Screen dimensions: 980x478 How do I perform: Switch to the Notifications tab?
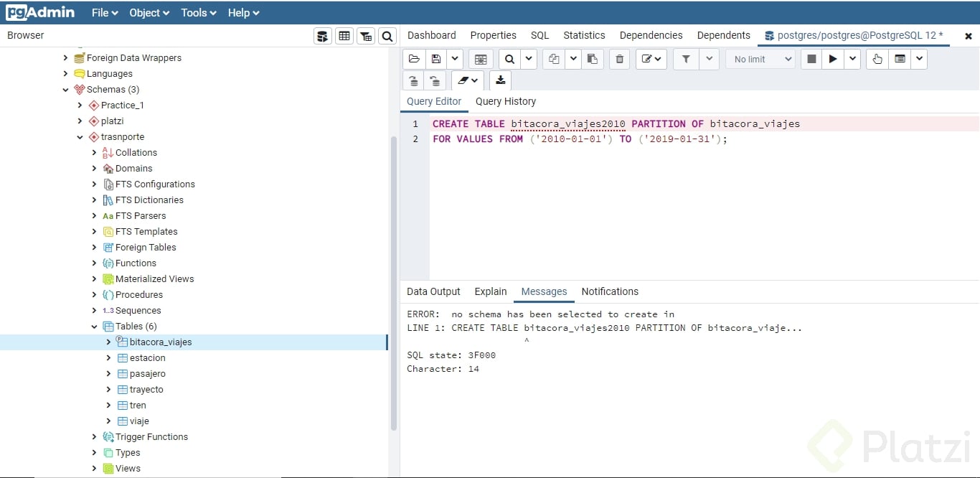[610, 291]
